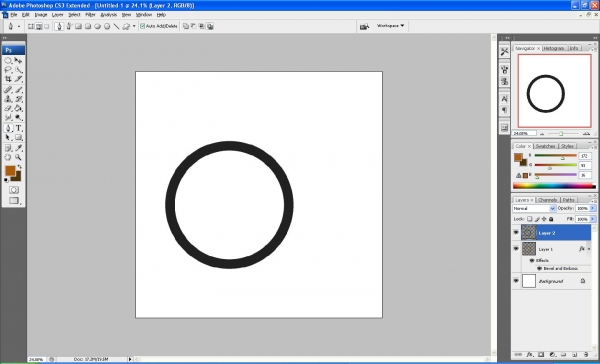Select the Eraser tool

click(8, 108)
